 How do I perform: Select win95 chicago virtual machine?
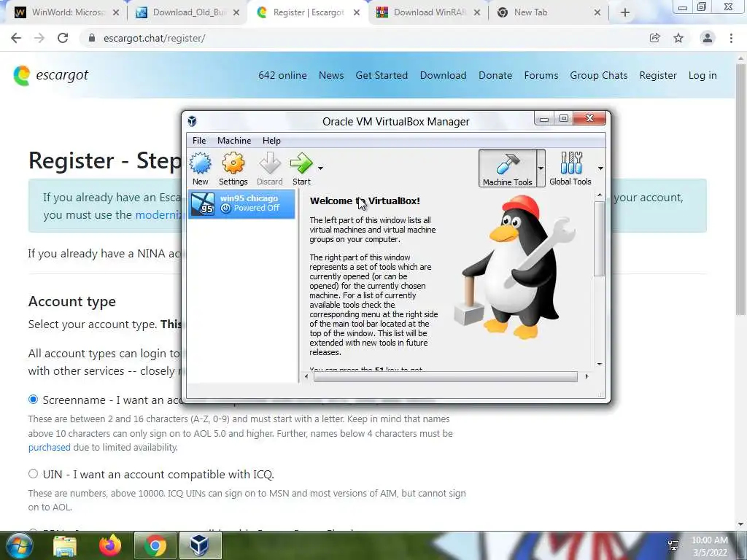(x=241, y=204)
